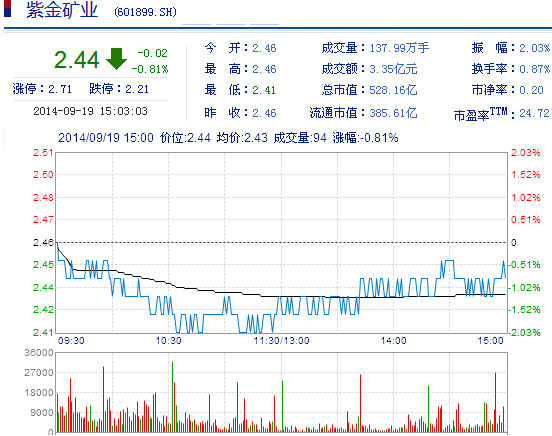Click 2014/09/19 15:00 in chart info line
The width and height of the screenshot is (552, 436).
(x=106, y=138)
